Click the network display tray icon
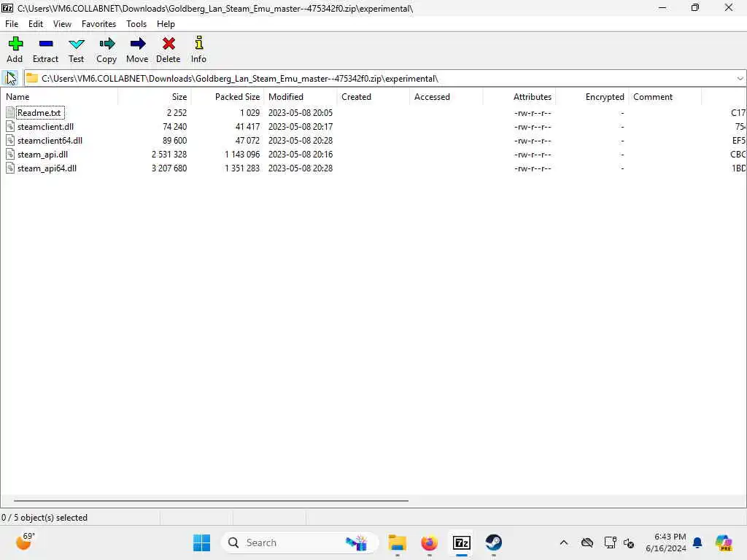The image size is (747, 560). (610, 542)
